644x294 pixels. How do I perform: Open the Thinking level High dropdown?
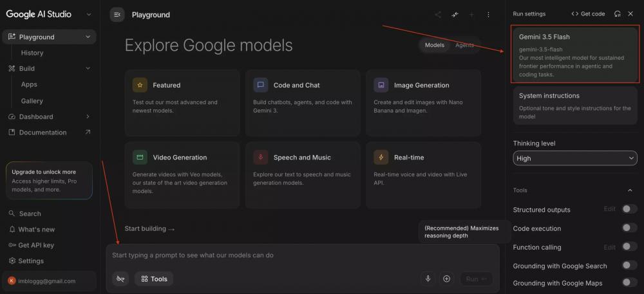(x=575, y=158)
